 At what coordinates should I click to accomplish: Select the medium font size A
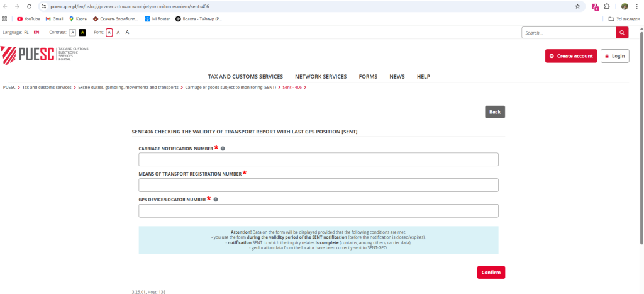click(118, 32)
